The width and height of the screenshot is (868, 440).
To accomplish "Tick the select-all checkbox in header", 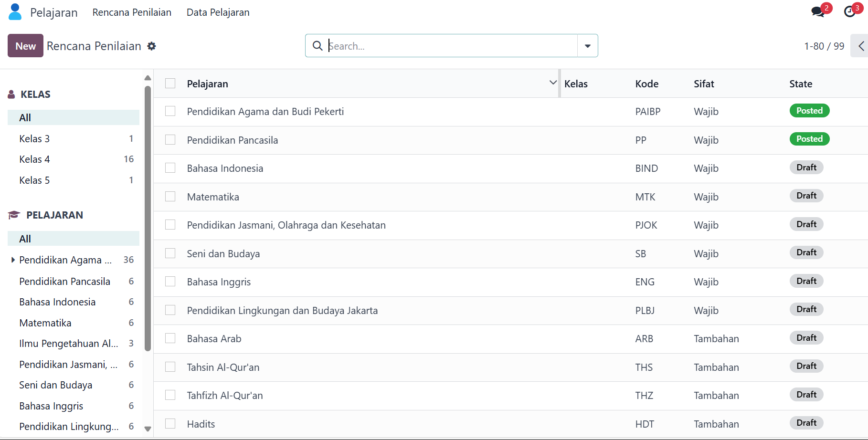I will (170, 84).
